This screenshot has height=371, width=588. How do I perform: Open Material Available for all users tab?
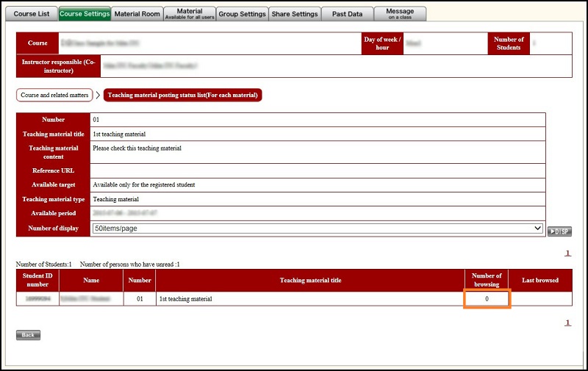tap(190, 14)
